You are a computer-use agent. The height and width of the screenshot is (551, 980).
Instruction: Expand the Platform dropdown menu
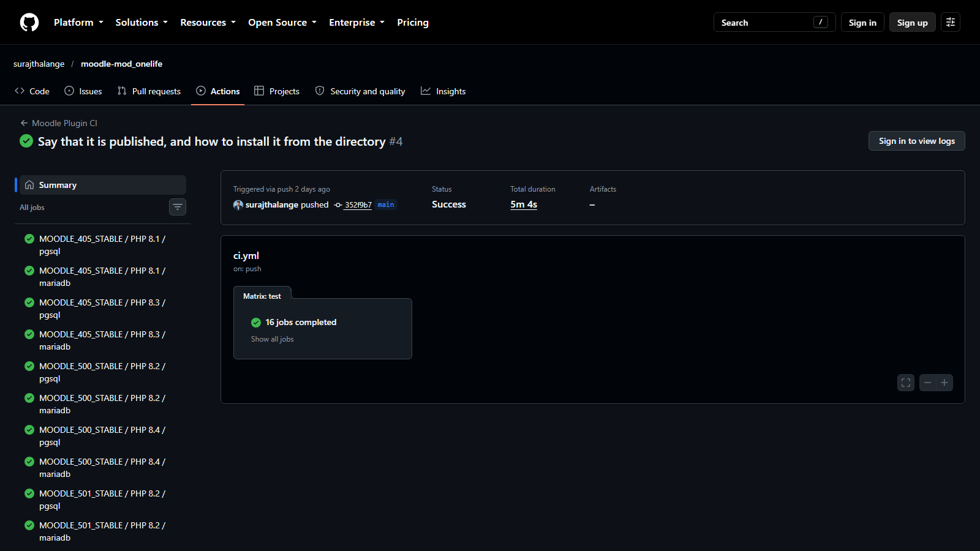[78, 23]
